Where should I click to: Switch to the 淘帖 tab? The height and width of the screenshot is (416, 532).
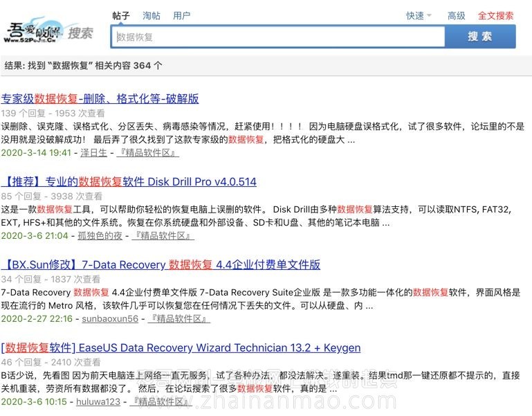click(x=152, y=16)
